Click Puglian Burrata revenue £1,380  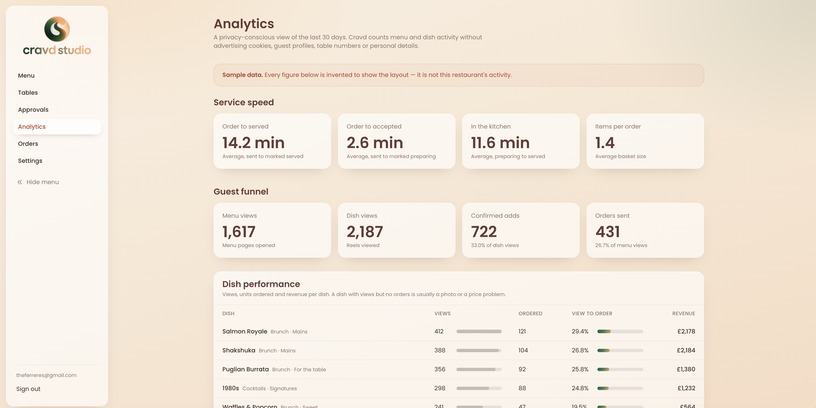[686, 369]
